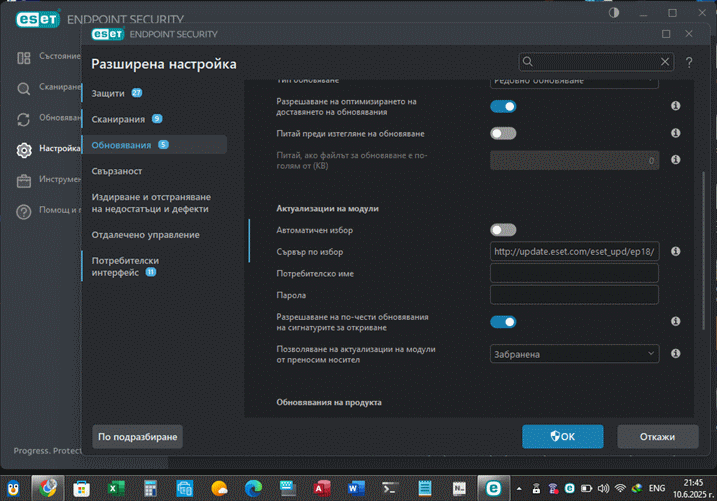Click the Откажи cancel button
This screenshot has height=501, width=717.
[x=658, y=437]
